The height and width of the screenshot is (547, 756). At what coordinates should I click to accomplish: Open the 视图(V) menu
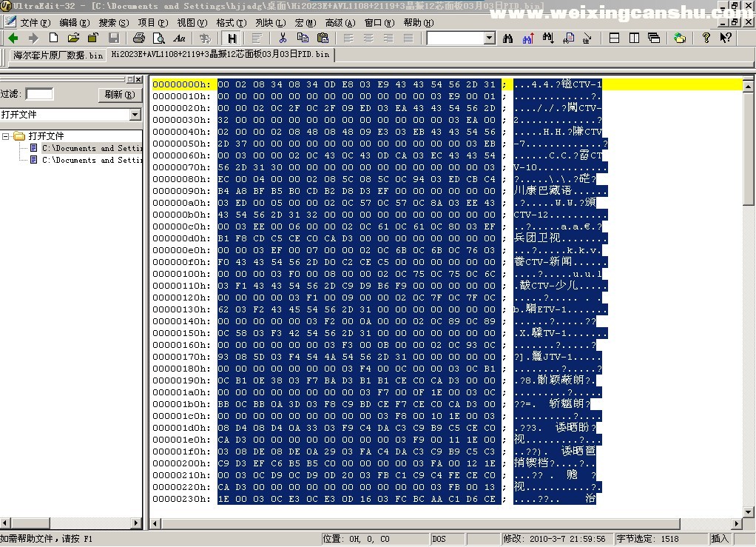click(x=192, y=23)
